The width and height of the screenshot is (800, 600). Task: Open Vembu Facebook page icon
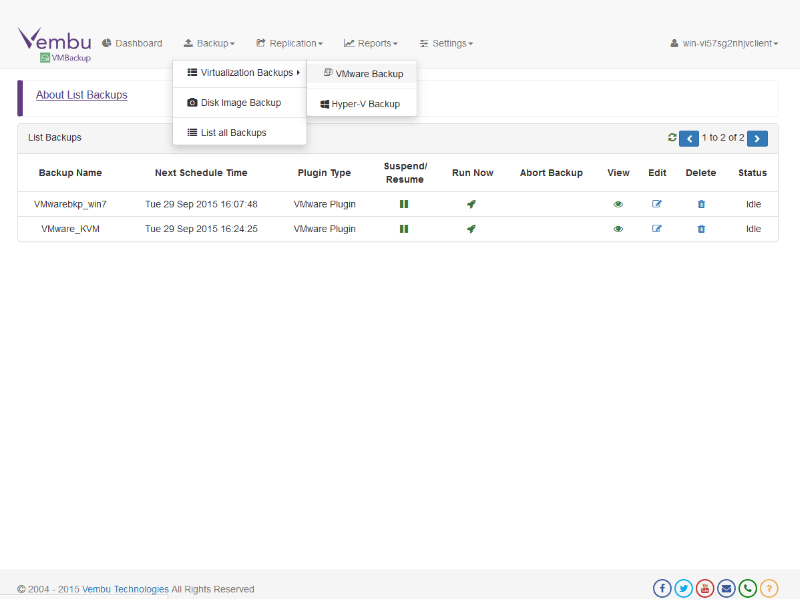(x=662, y=589)
